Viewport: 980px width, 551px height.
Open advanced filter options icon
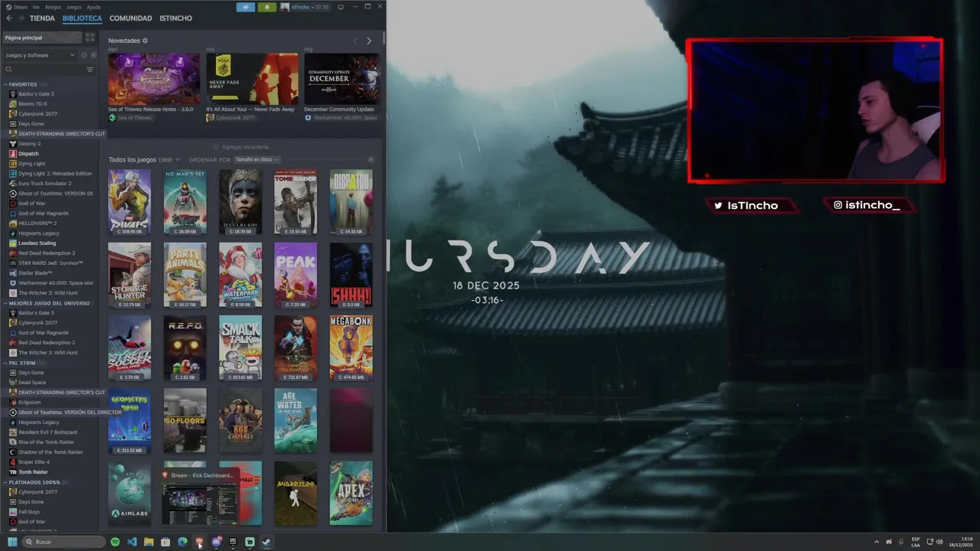90,70
